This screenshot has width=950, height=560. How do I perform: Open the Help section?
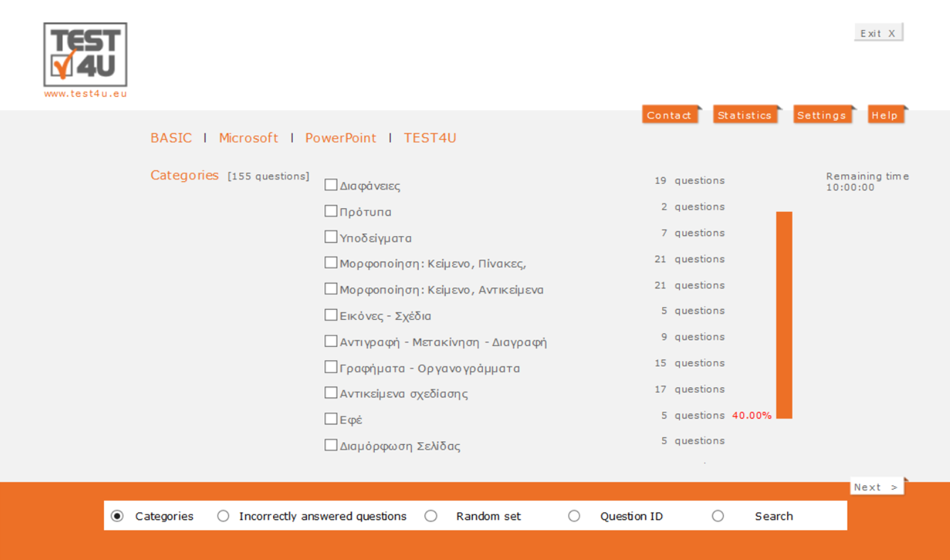pos(885,114)
